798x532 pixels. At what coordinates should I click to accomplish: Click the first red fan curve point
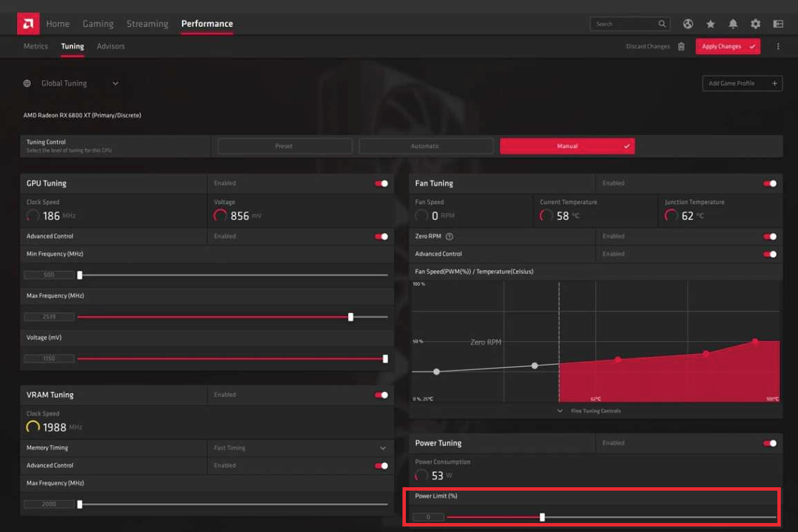pos(617,360)
